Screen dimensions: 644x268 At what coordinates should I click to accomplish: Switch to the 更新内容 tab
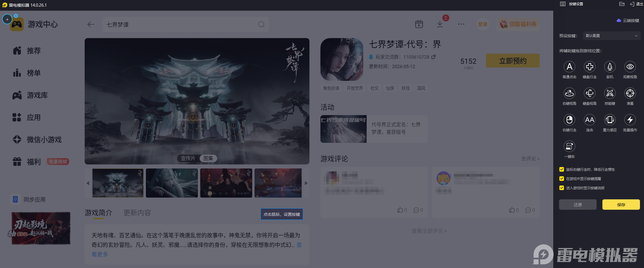(137, 213)
